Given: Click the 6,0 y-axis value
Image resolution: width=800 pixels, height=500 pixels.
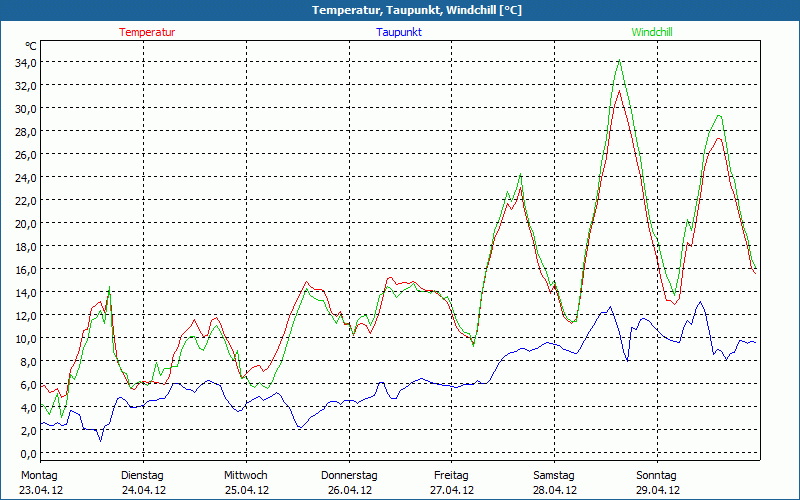Looking at the screenshot, I should point(28,384).
